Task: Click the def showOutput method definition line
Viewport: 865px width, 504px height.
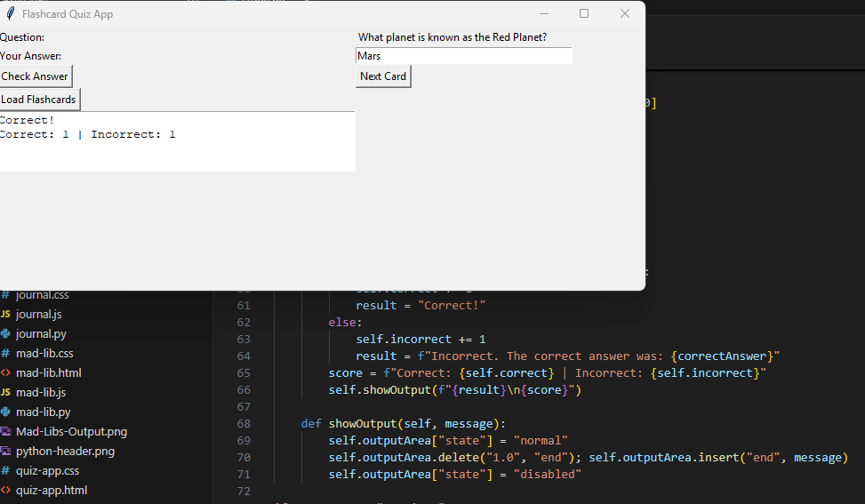Action: tap(404, 424)
